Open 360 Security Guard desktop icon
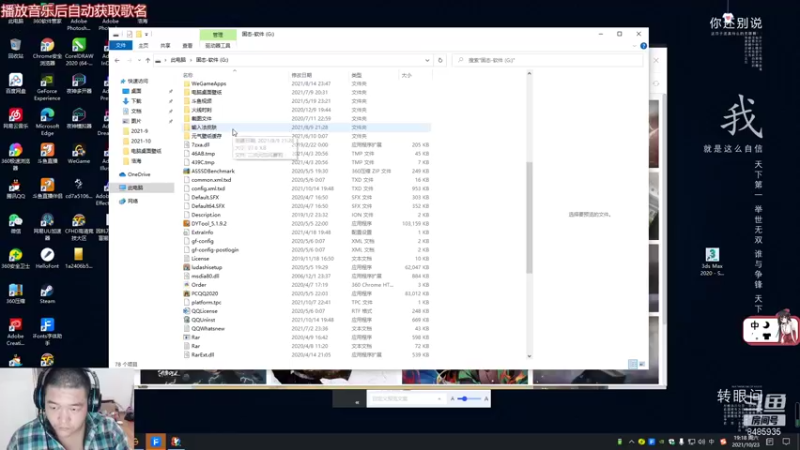800x450 pixels. 15,258
